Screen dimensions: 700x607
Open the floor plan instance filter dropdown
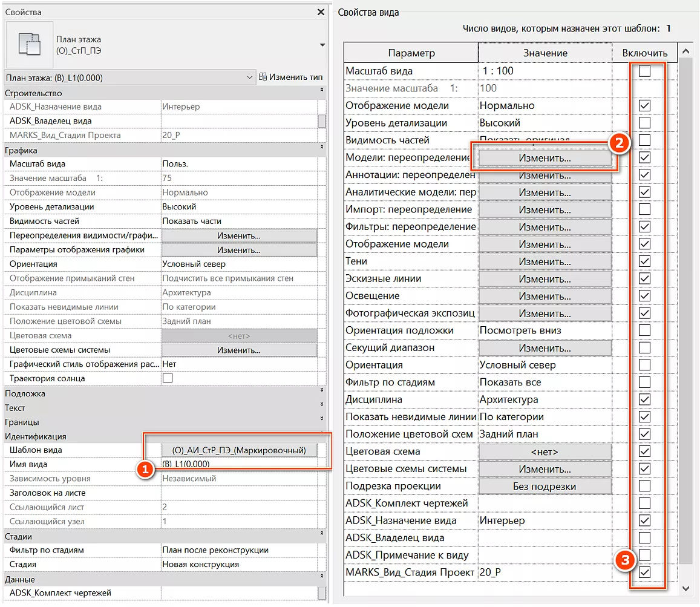point(250,77)
